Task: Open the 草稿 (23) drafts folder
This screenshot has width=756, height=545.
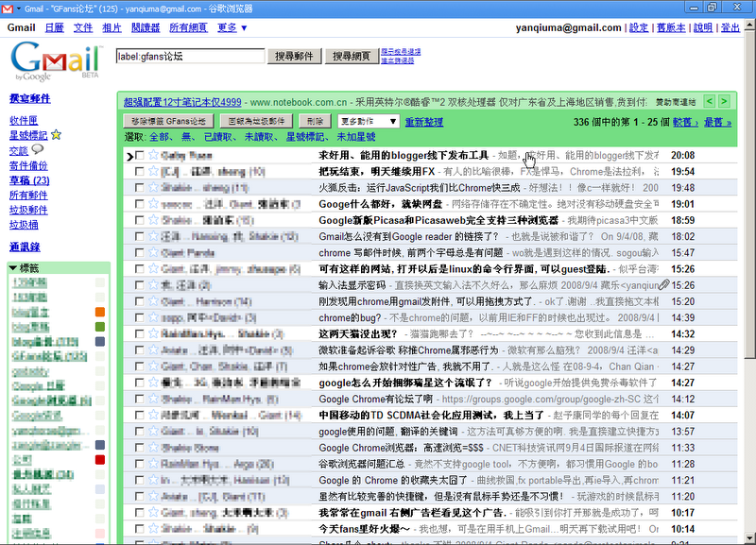Action: coord(29,180)
